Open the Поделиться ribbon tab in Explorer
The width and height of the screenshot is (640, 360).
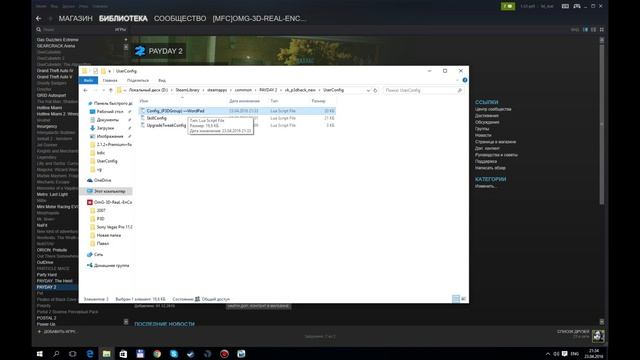click(x=138, y=80)
